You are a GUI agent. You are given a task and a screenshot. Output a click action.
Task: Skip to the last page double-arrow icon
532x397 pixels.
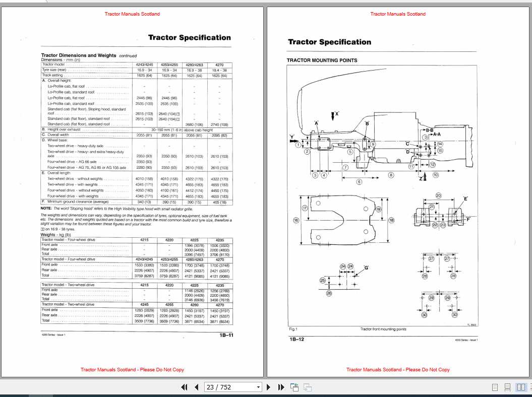(x=281, y=387)
